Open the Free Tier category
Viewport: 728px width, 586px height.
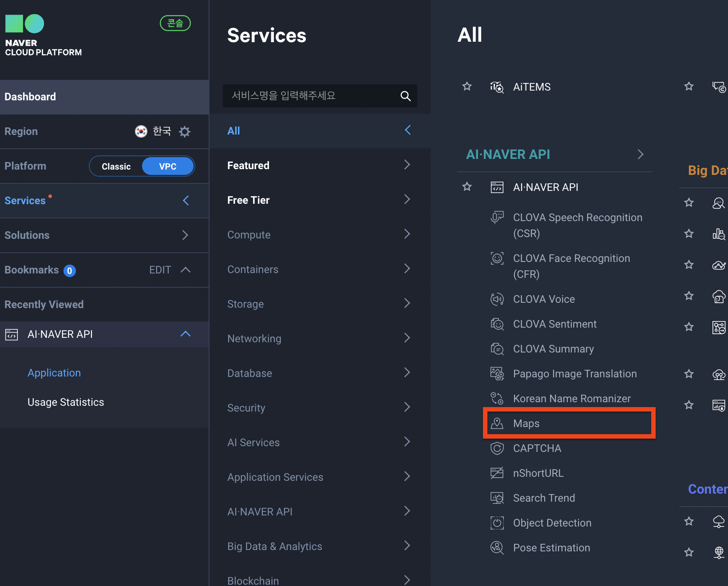[x=320, y=200]
